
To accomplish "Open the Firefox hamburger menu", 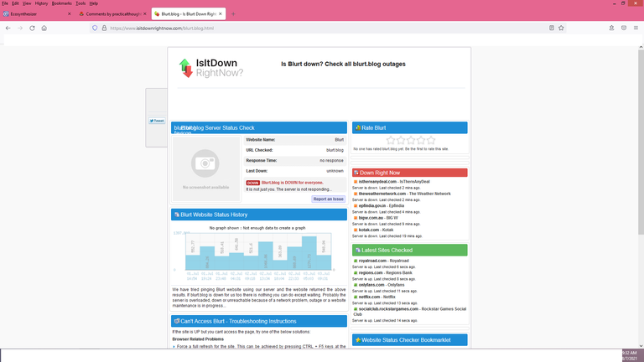I will coord(636,28).
